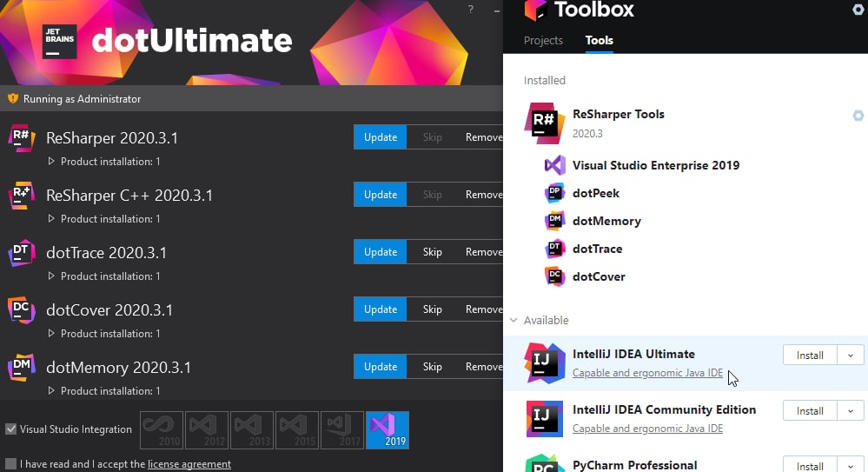
Task: Uncheck Visual Studio Integration checkbox
Action: point(11,429)
